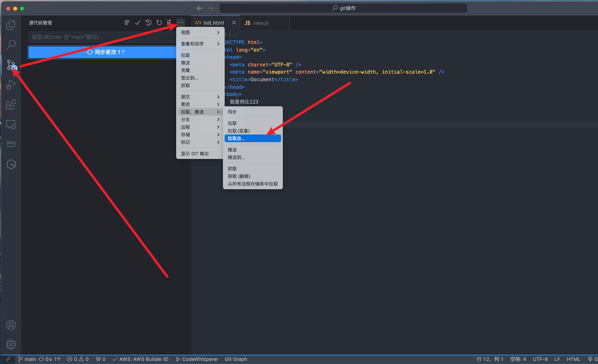The height and width of the screenshot is (364, 598).
Task: Open the Explorer view in the activity bar
Action: click(x=11, y=25)
